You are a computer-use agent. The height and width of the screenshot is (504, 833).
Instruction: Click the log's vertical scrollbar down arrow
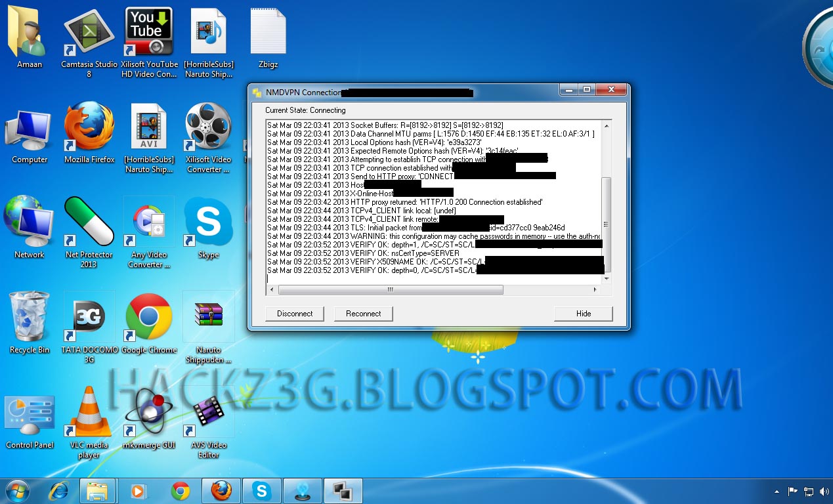click(607, 278)
